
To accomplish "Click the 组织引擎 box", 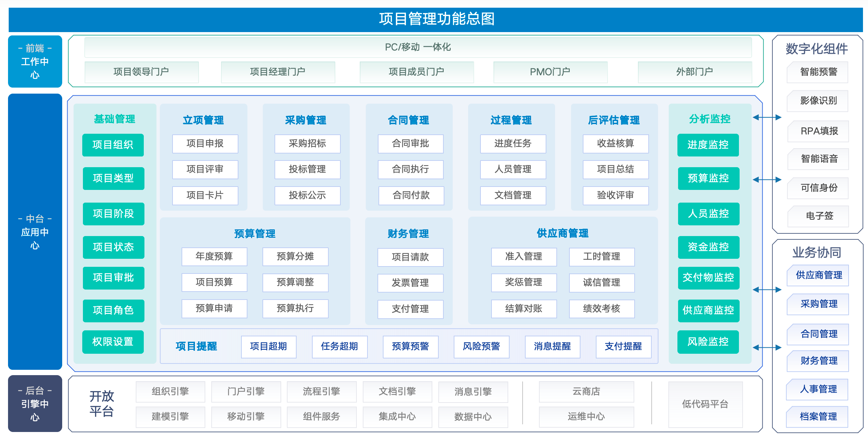I will click(x=171, y=392).
